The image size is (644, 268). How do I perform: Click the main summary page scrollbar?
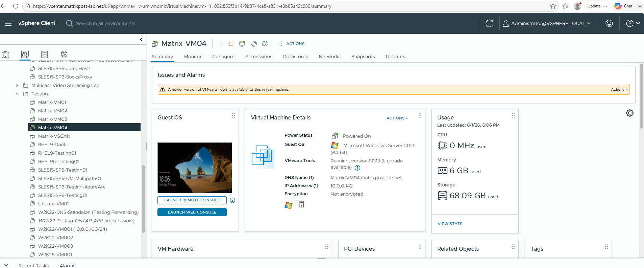641,96
